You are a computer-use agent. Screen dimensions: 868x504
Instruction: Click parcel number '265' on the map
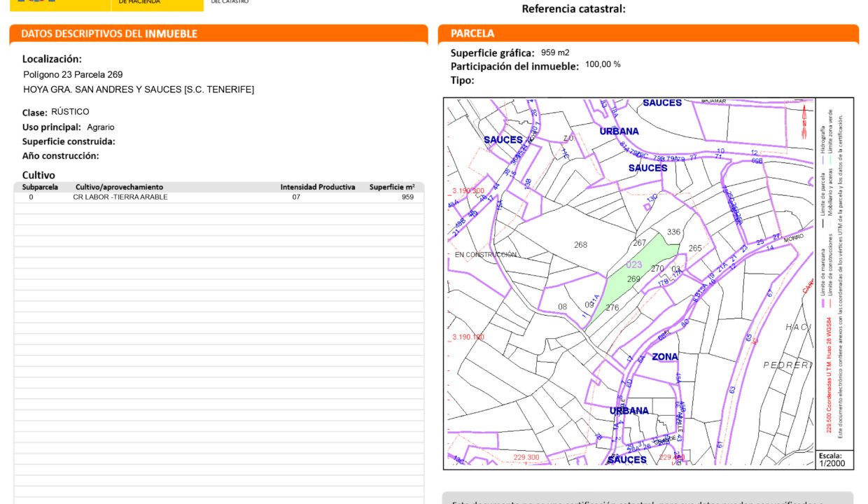pos(694,248)
